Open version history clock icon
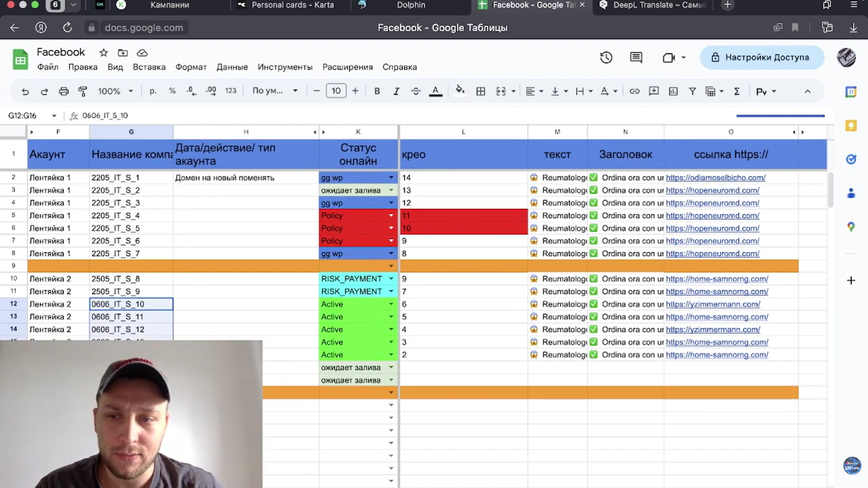Viewport: 868px width, 488px height. 606,57
